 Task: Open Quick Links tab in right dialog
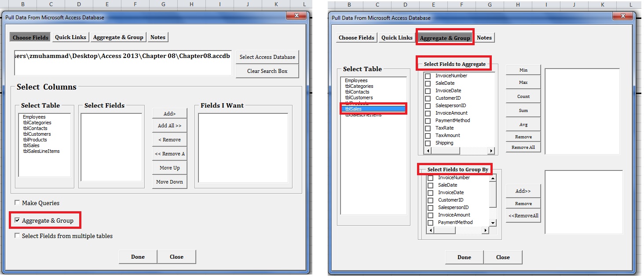click(397, 38)
